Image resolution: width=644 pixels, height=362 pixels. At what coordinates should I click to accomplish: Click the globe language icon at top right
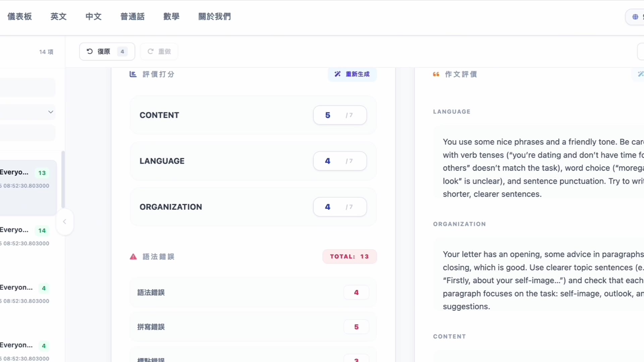pyautogui.click(x=635, y=17)
